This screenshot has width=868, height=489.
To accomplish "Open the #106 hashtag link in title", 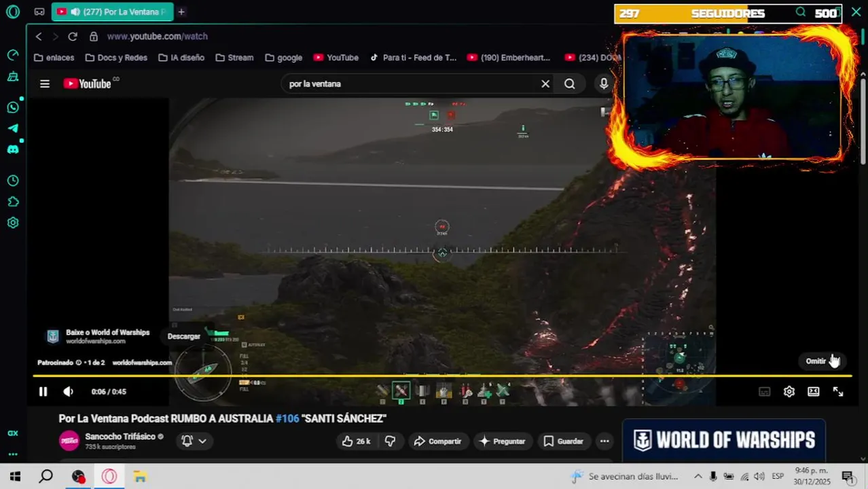I will (x=287, y=419).
